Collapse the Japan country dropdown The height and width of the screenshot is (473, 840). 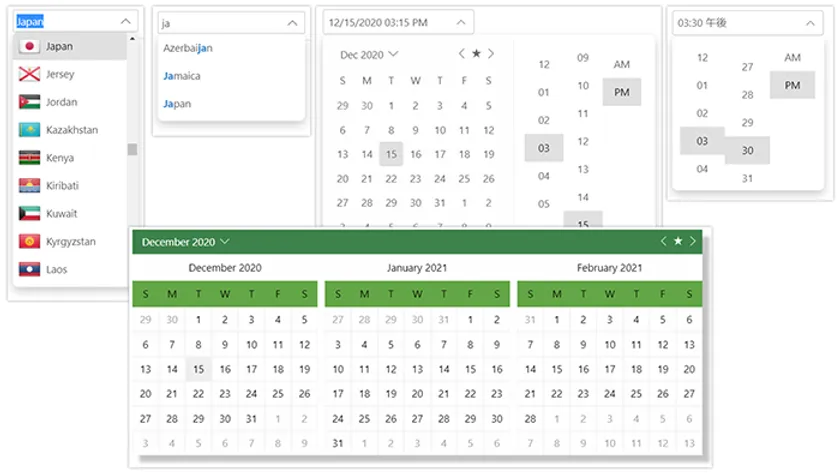pyautogui.click(x=124, y=20)
